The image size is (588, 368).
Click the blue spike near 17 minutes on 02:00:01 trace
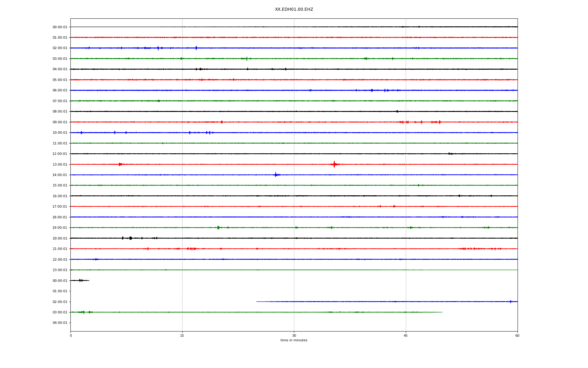pos(196,48)
